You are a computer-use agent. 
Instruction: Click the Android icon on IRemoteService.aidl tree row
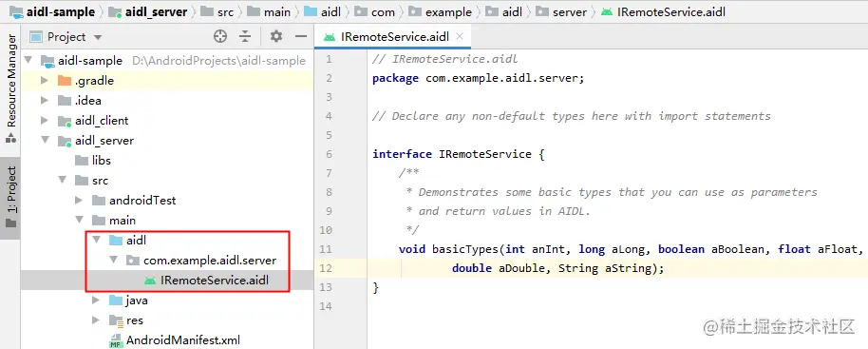[x=149, y=281]
